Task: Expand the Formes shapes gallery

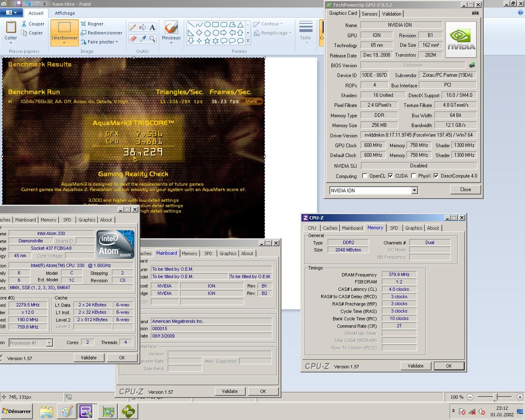Action: [248, 41]
